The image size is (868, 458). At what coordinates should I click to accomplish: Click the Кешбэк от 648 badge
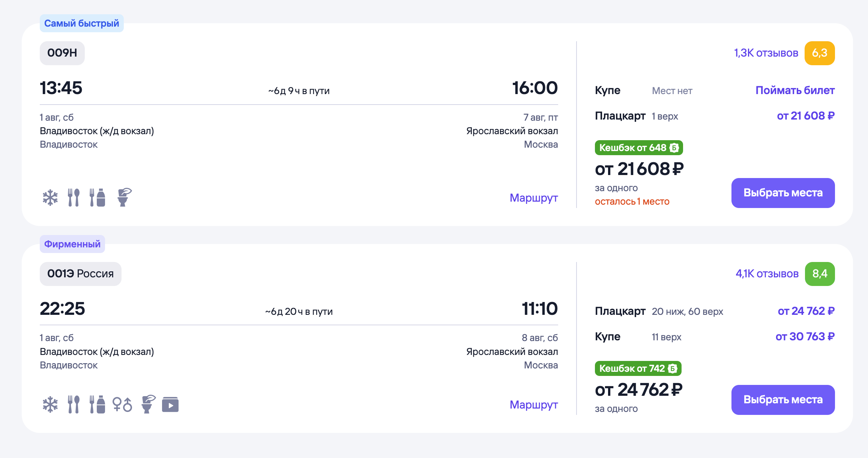pos(639,148)
